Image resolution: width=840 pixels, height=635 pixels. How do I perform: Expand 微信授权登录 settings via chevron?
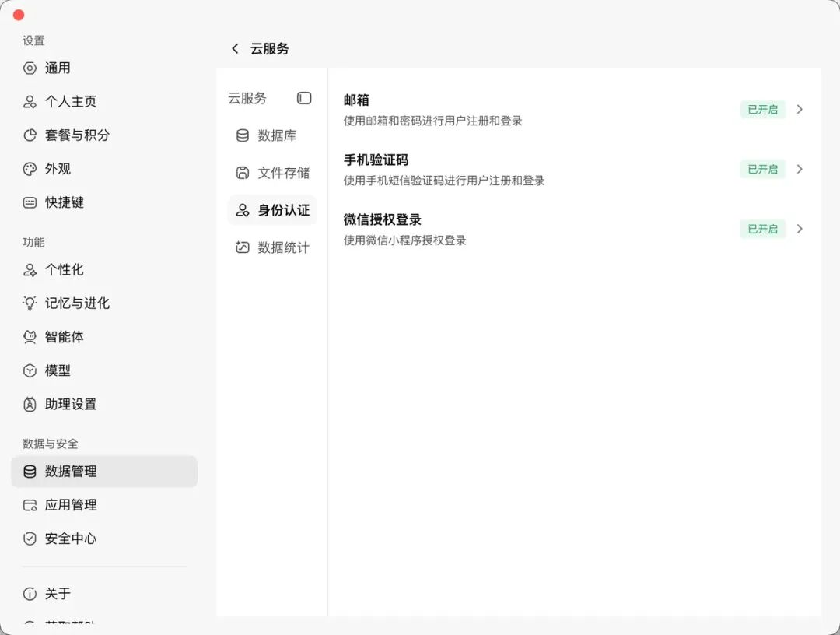(x=800, y=229)
